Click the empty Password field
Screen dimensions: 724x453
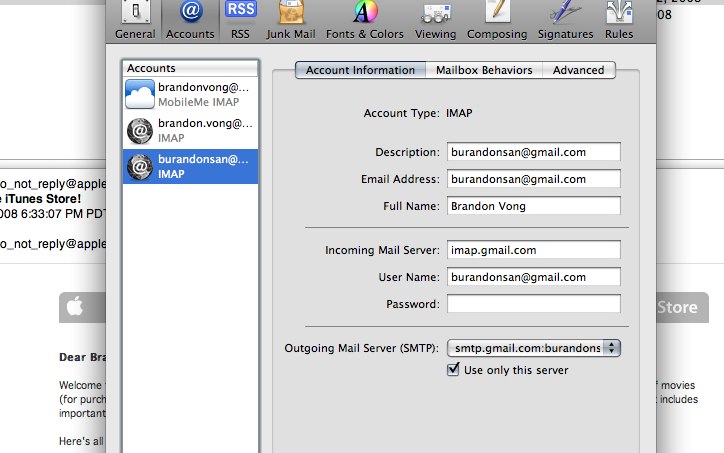(x=534, y=304)
